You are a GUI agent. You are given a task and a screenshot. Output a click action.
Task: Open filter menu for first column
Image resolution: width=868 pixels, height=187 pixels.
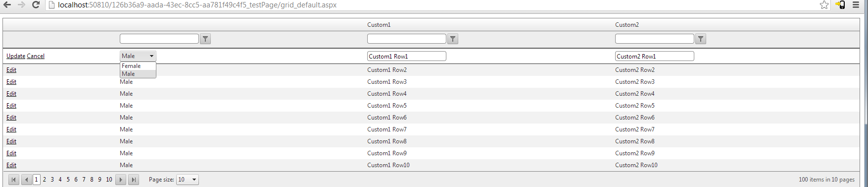[205, 39]
